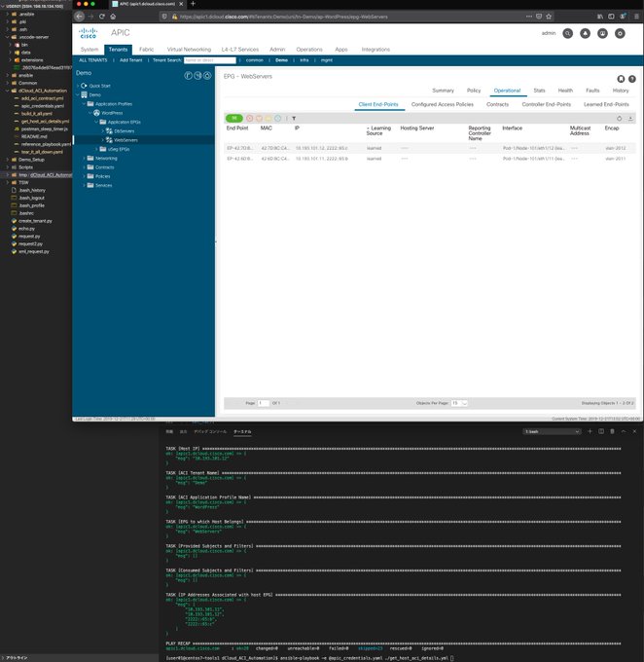Select the bash terminal dropdown
The height and width of the screenshot is (662, 644).
click(x=552, y=431)
